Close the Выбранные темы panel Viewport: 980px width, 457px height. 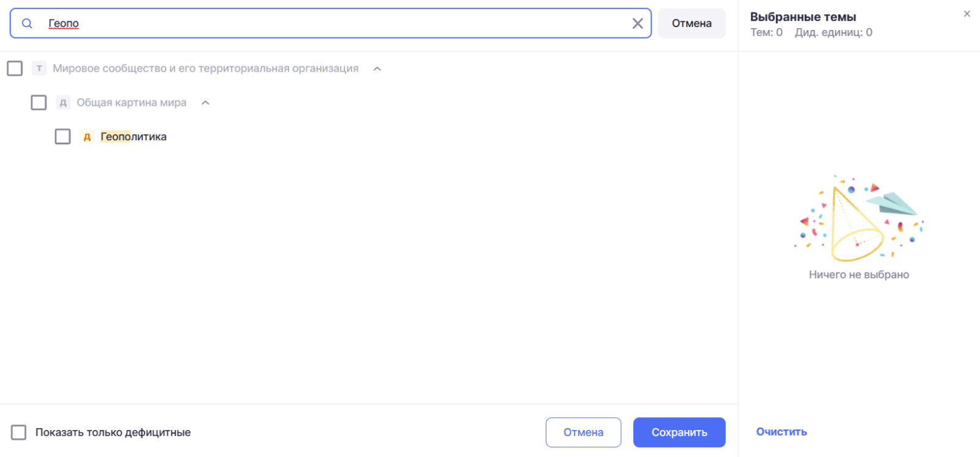[x=967, y=13]
